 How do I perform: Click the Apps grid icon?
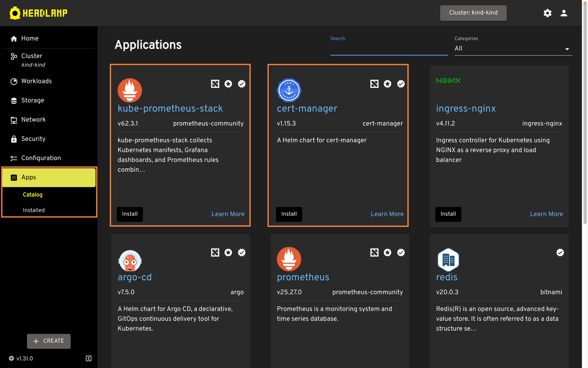14,178
